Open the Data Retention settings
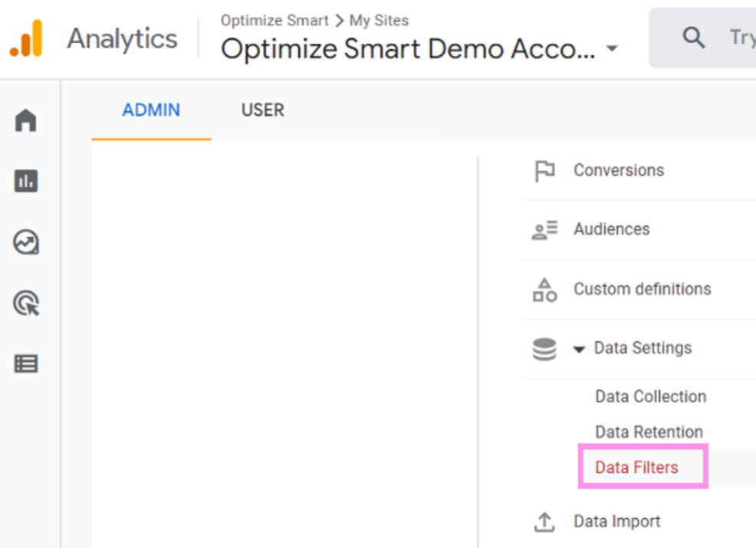Viewport: 756px width, 548px height. (649, 432)
